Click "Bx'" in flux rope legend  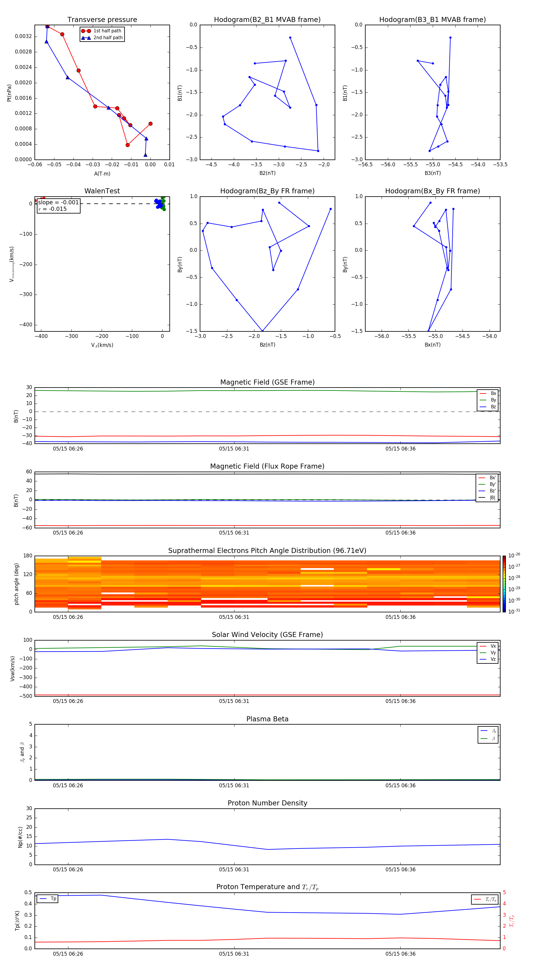click(487, 478)
